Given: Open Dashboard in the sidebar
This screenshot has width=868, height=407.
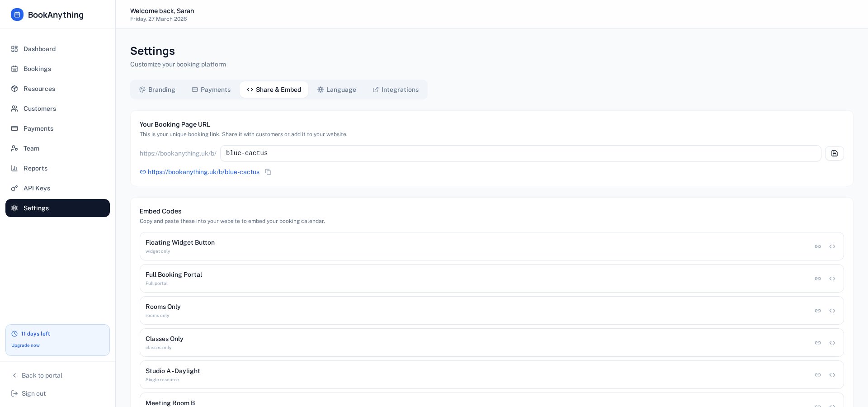Looking at the screenshot, I should [x=57, y=49].
